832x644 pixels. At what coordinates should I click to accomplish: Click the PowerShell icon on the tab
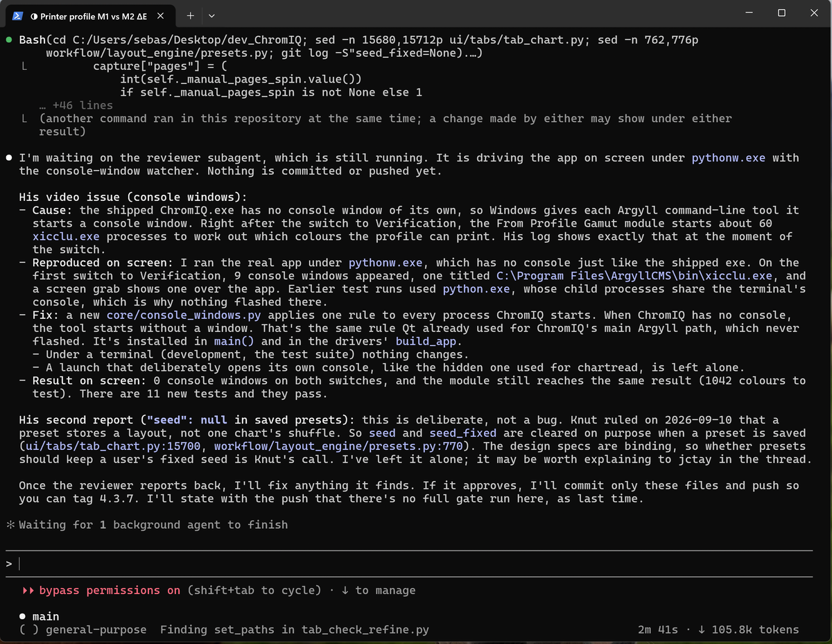coord(18,15)
